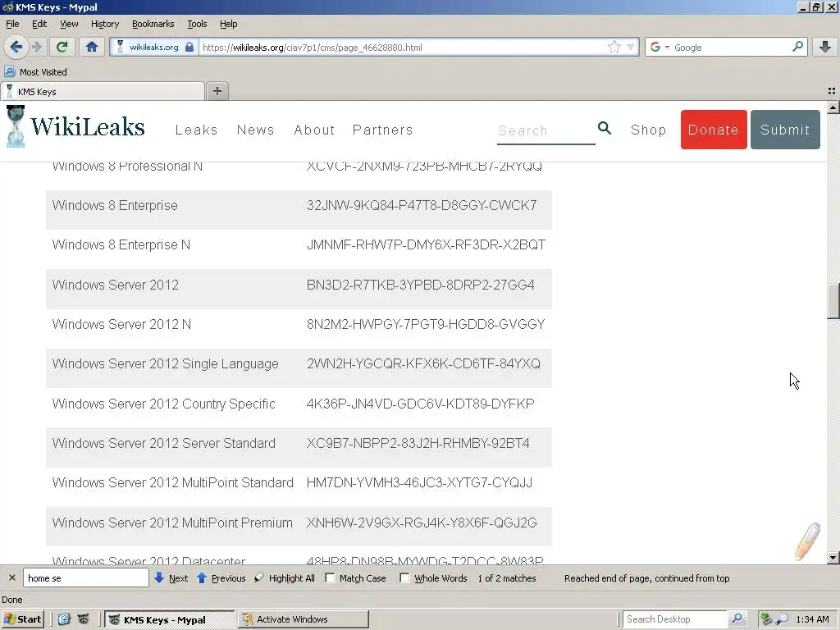The height and width of the screenshot is (630, 840).
Task: Click the first quick launch icon
Action: [64, 619]
